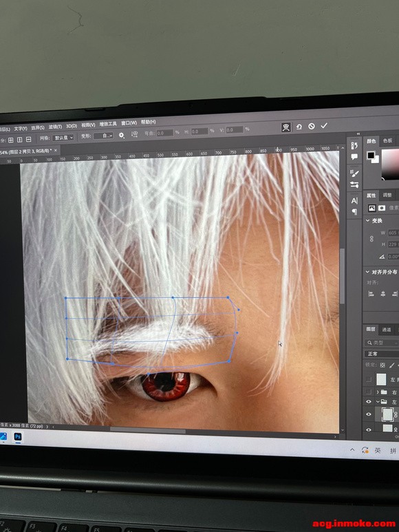Switch to the 通道 channels tab
The width and height of the screenshot is (399, 532).
pos(387,330)
